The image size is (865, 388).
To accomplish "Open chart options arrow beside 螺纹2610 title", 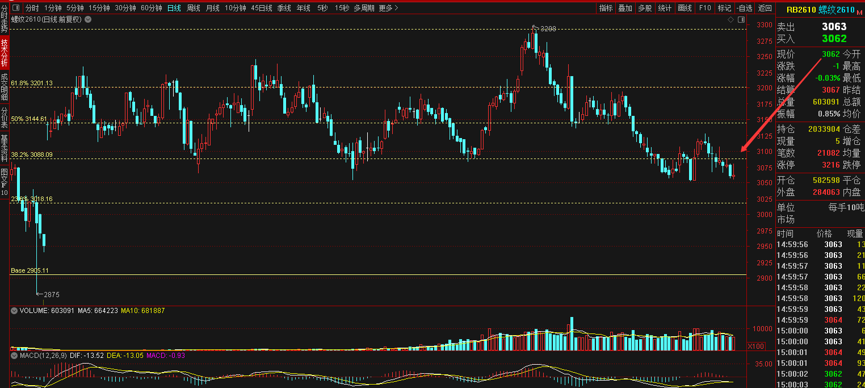I will click(87, 19).
